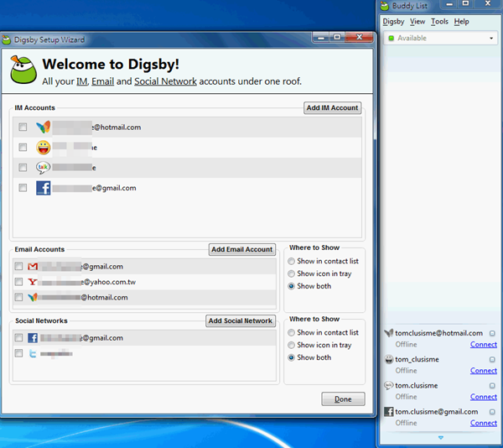503x448 pixels.
Task: Click the Facebook icon in IM Accounts
Action: point(43,188)
